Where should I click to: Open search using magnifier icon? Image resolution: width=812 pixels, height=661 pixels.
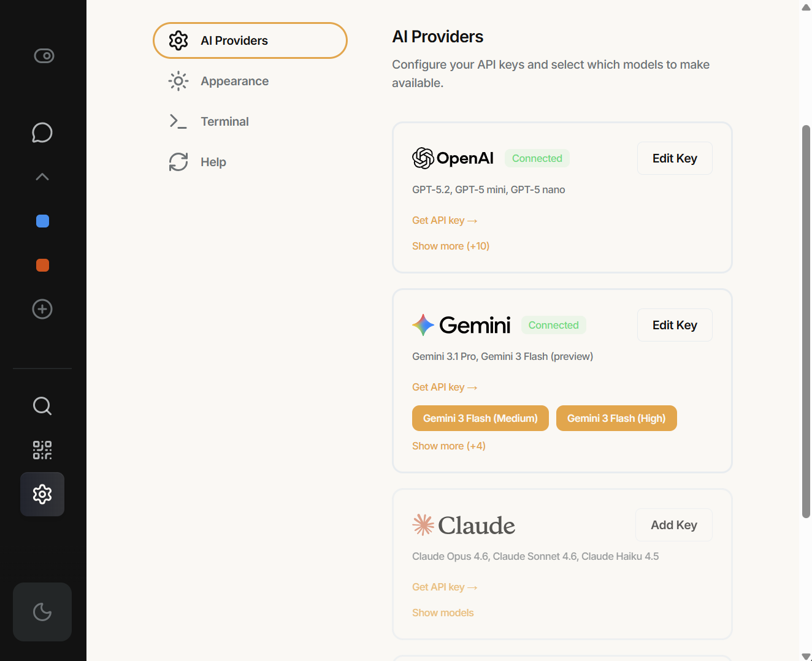[x=42, y=406]
